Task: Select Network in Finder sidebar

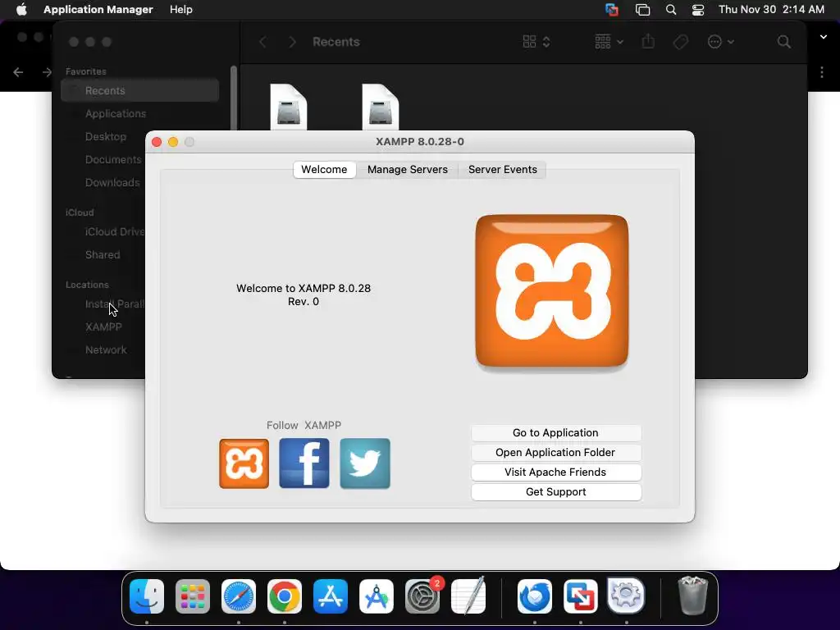Action: click(x=106, y=349)
